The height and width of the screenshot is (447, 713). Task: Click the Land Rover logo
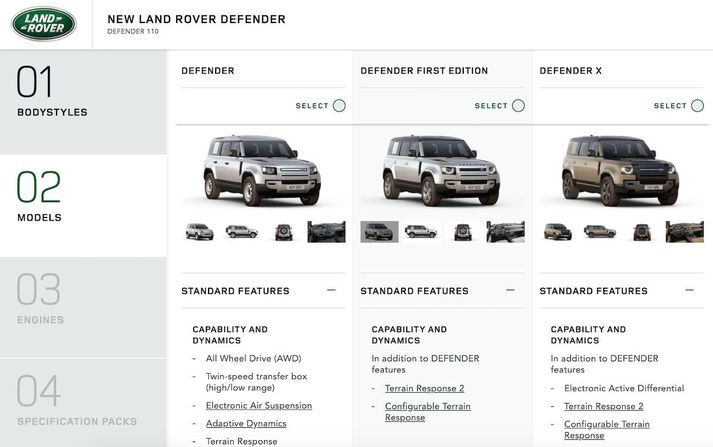pyautogui.click(x=44, y=24)
